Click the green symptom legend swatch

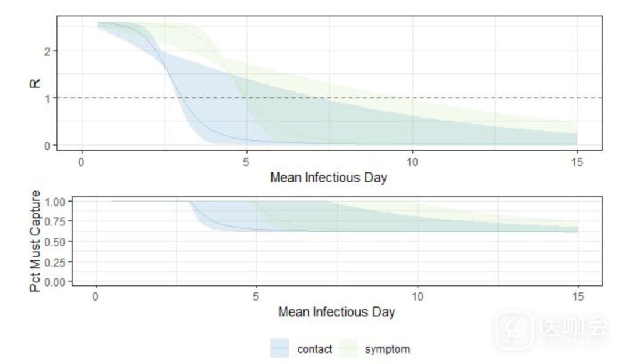(349, 349)
